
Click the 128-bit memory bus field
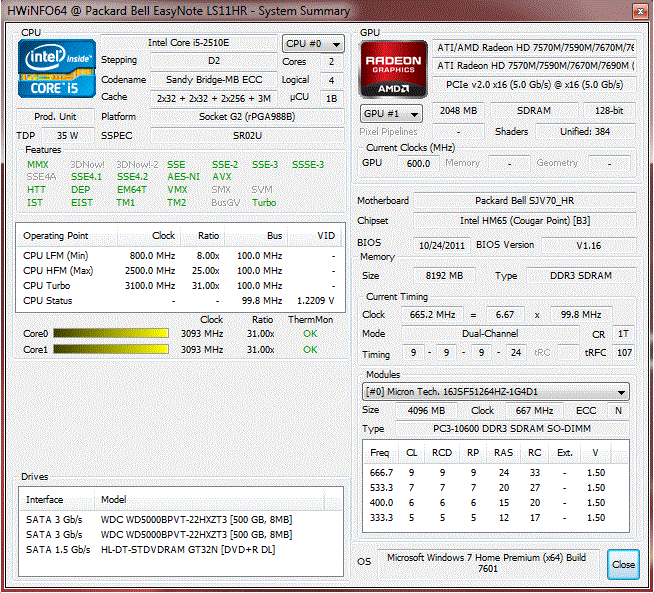click(609, 111)
